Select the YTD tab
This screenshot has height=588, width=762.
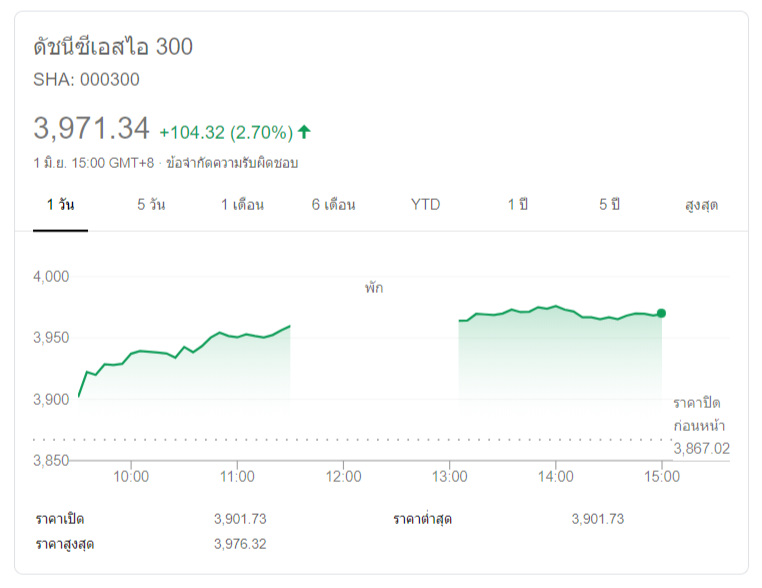click(425, 205)
